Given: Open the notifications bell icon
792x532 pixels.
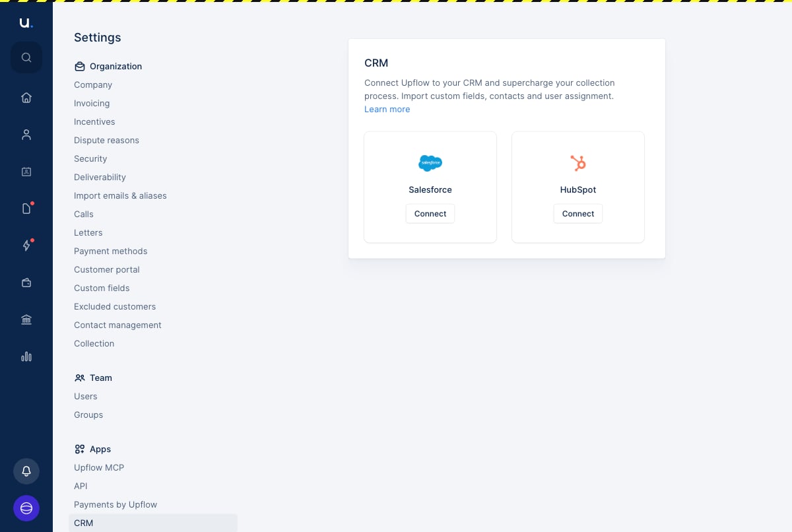Looking at the screenshot, I should [x=26, y=471].
